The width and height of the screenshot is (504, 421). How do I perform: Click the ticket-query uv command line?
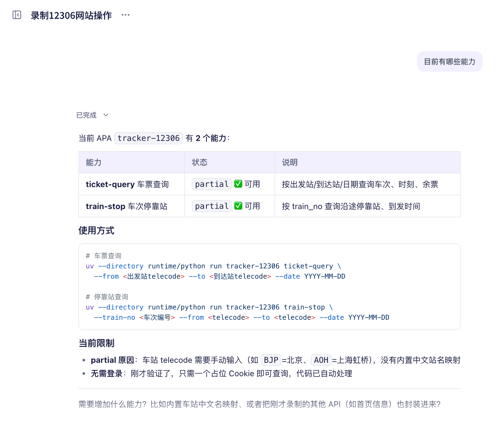point(213,266)
